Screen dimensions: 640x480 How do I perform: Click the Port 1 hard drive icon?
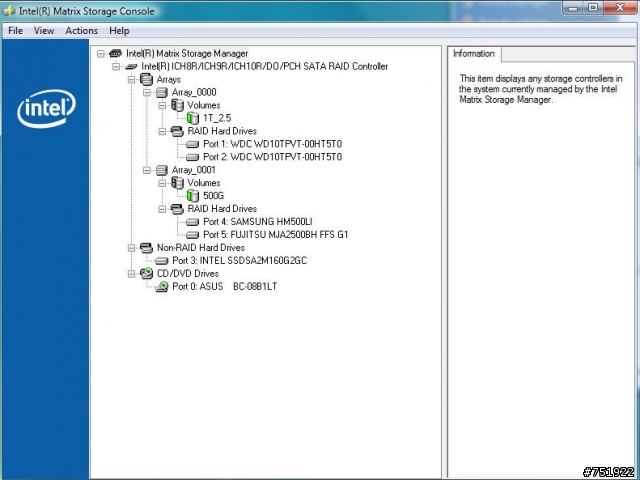click(192, 144)
